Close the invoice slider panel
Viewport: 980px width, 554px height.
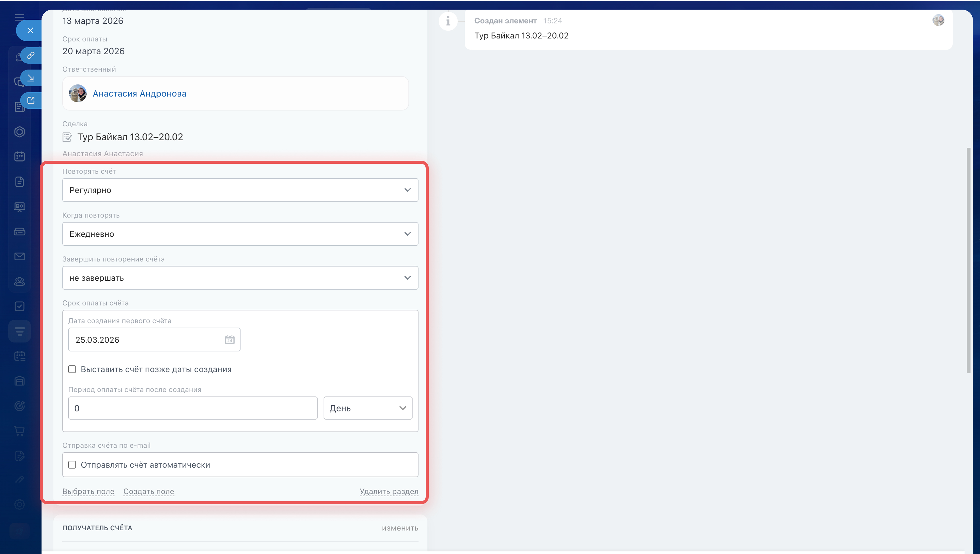click(30, 30)
